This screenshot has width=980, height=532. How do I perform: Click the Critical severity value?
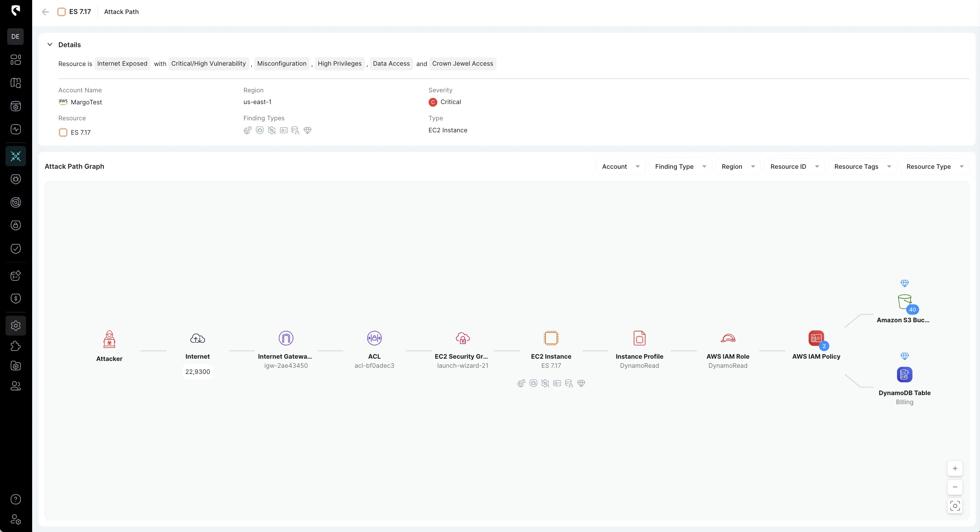450,102
